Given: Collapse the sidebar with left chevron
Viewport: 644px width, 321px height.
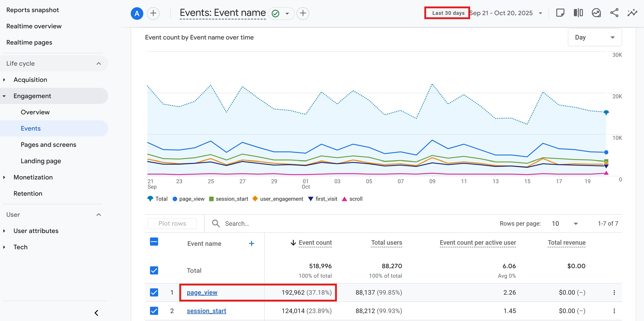Looking at the screenshot, I should click(96, 313).
